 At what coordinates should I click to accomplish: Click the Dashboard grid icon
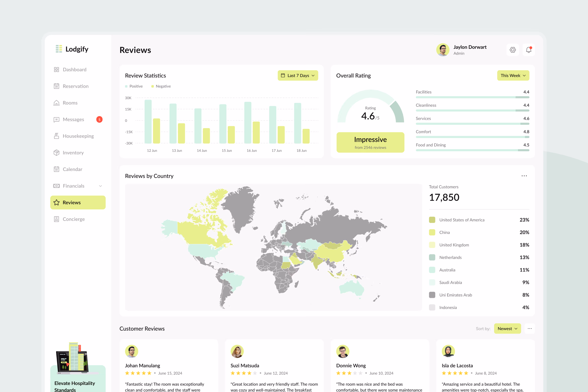[x=57, y=69]
